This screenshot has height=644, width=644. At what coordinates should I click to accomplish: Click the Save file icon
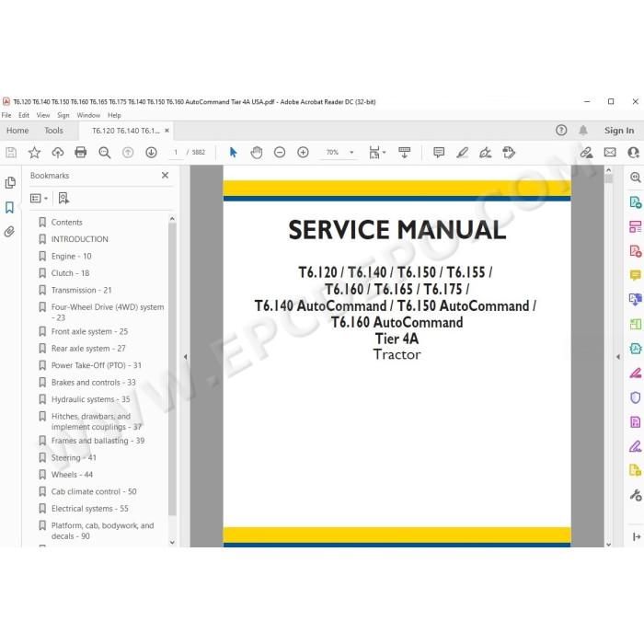[11, 153]
